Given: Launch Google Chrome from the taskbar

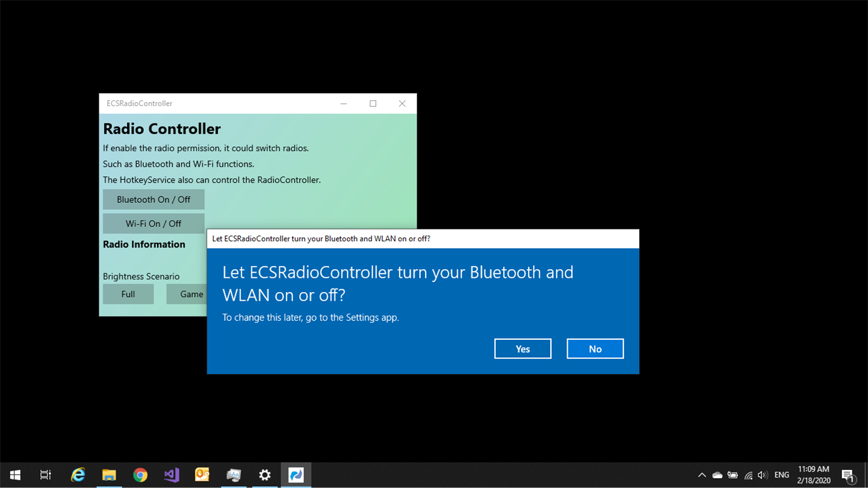Looking at the screenshot, I should 140,474.
